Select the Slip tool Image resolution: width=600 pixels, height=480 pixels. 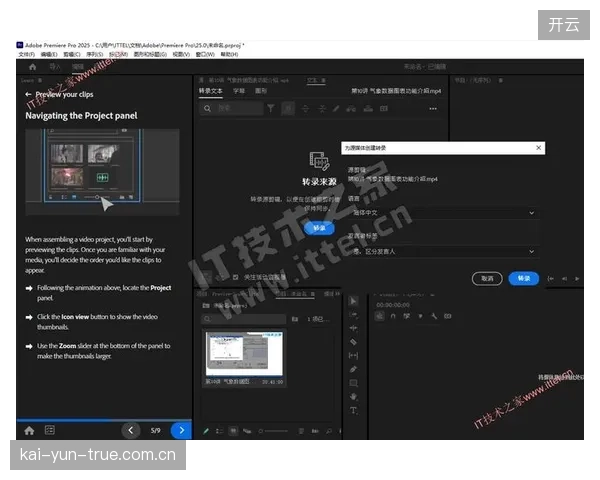pyautogui.click(x=353, y=356)
